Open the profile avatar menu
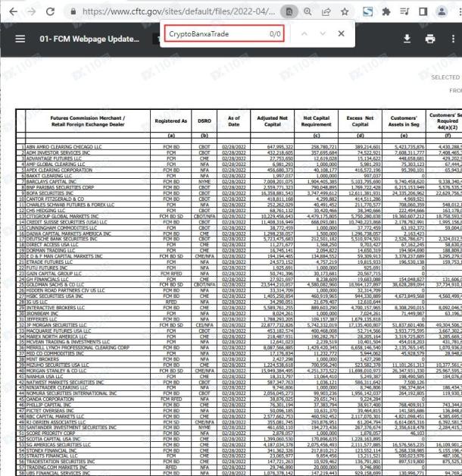This screenshot has height=476, width=462. point(442,12)
